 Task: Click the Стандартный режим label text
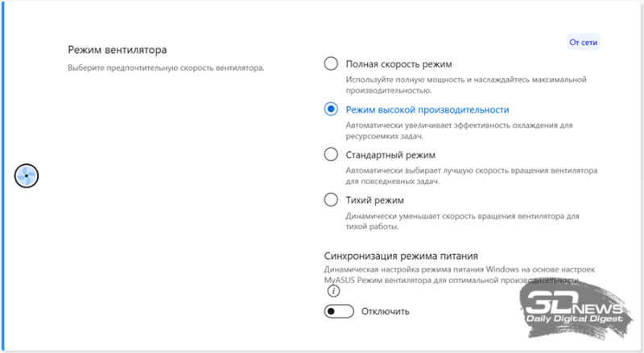coord(390,154)
